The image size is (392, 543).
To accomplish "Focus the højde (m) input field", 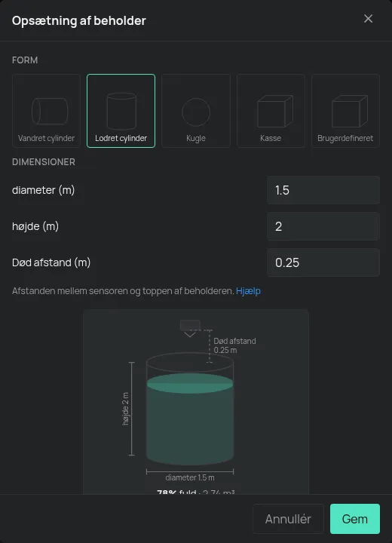I will point(323,226).
